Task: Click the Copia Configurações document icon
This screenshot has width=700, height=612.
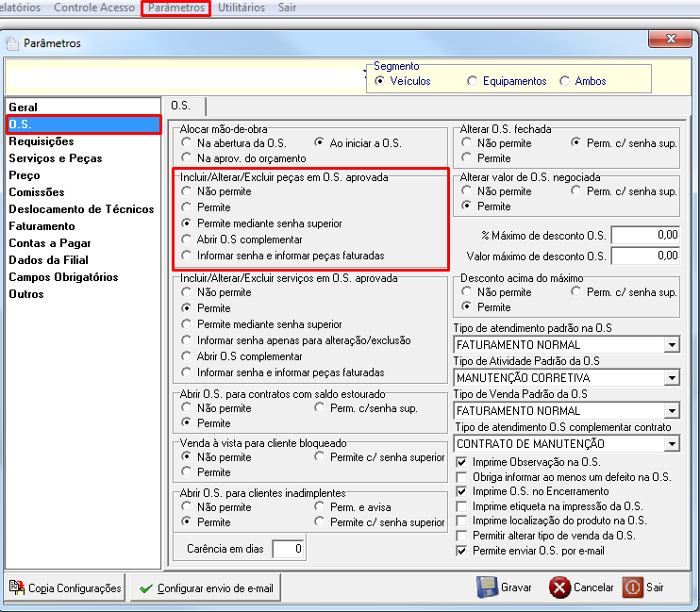Action: click(17, 587)
